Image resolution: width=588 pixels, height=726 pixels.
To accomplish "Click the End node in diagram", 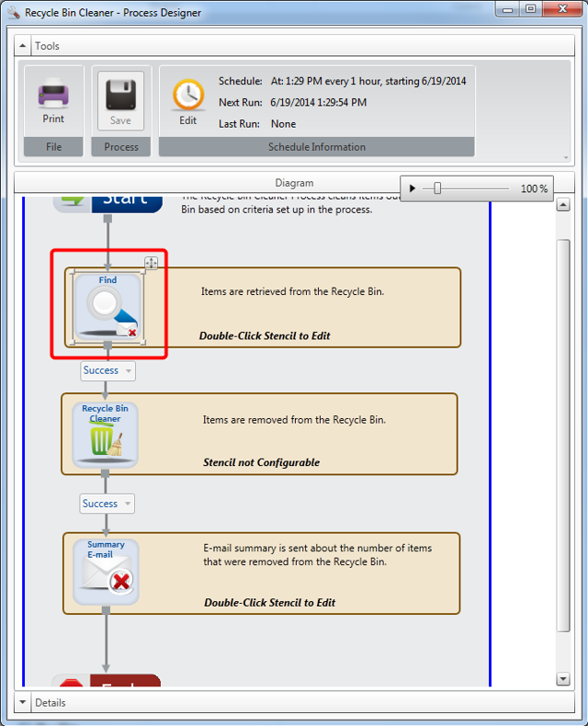I will tap(107, 683).
